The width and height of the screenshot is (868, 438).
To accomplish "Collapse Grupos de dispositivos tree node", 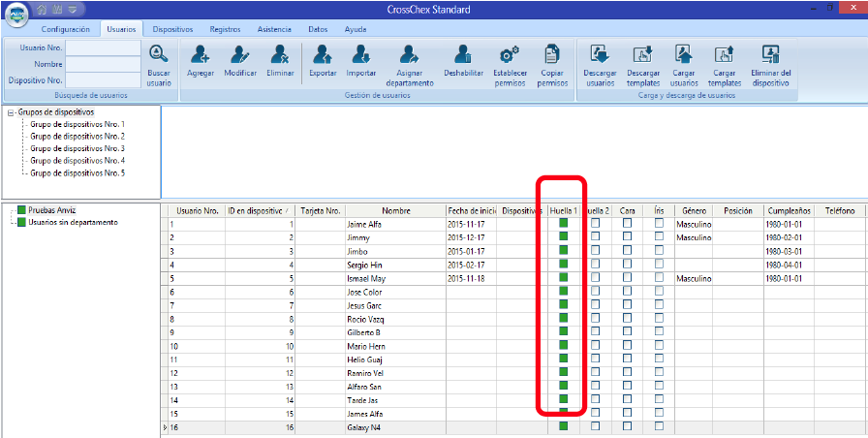I will (11, 112).
